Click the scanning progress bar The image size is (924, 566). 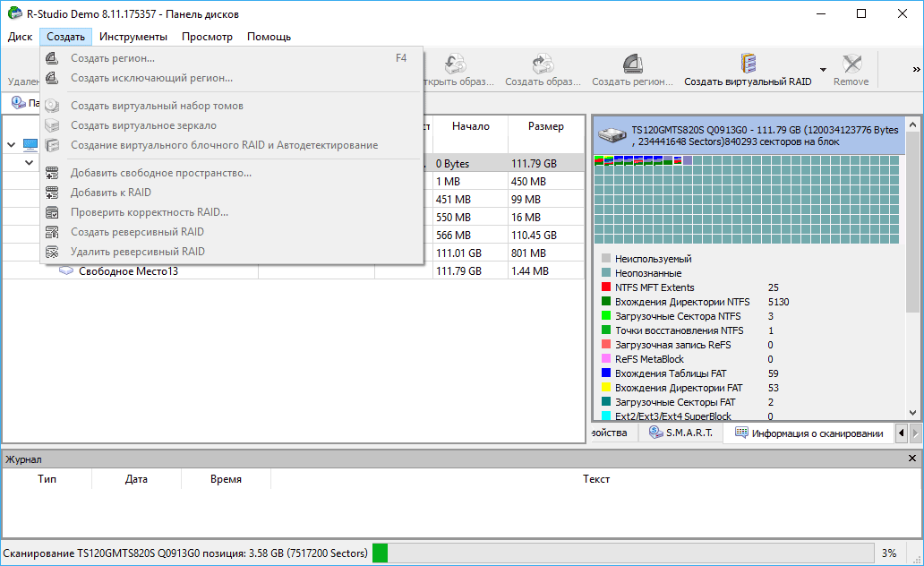[623, 553]
